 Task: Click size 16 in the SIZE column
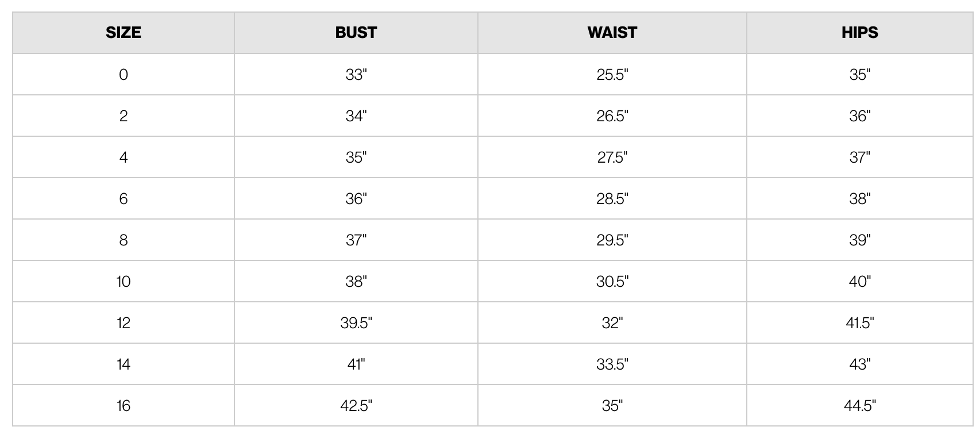coord(124,406)
